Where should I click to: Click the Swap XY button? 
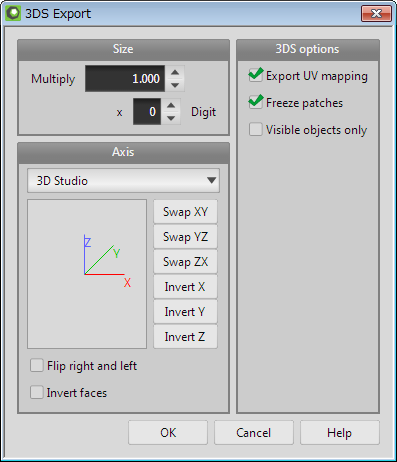click(x=185, y=212)
